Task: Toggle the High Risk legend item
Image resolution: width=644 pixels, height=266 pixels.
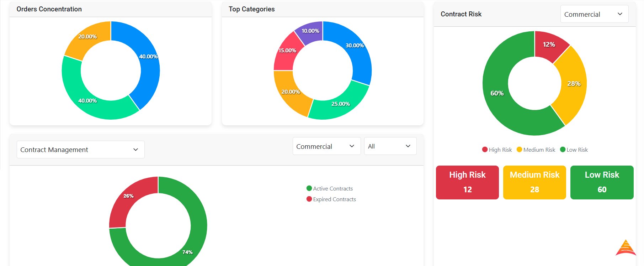Action: [x=497, y=150]
